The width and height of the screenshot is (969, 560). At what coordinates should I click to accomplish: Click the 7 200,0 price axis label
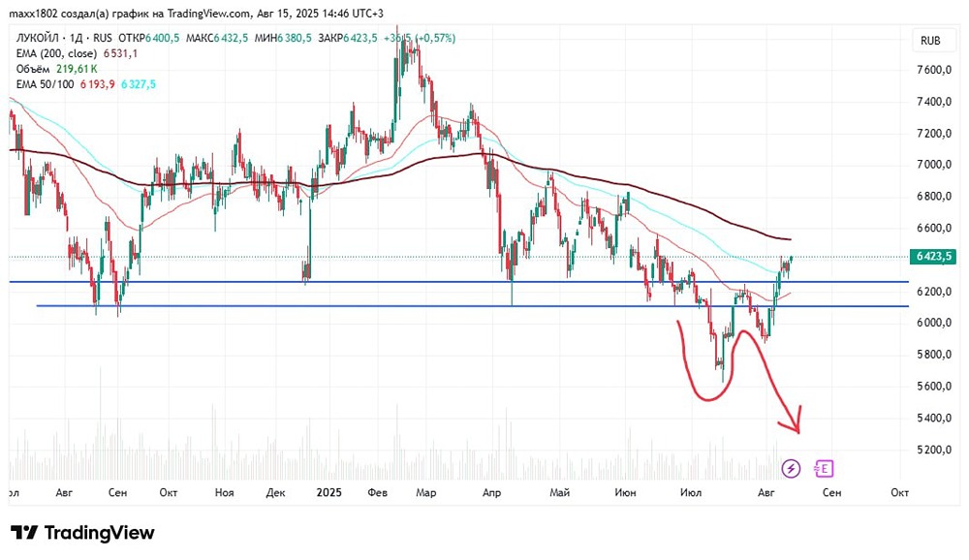pos(934,134)
